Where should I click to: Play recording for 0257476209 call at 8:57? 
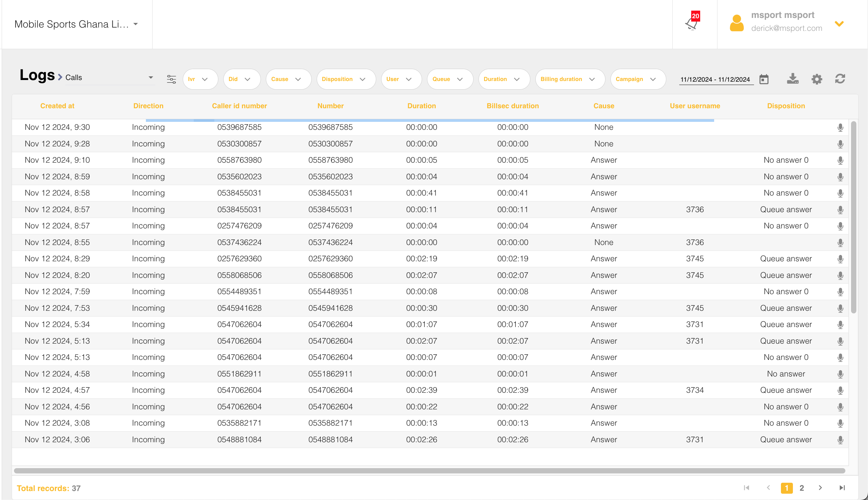pos(840,226)
